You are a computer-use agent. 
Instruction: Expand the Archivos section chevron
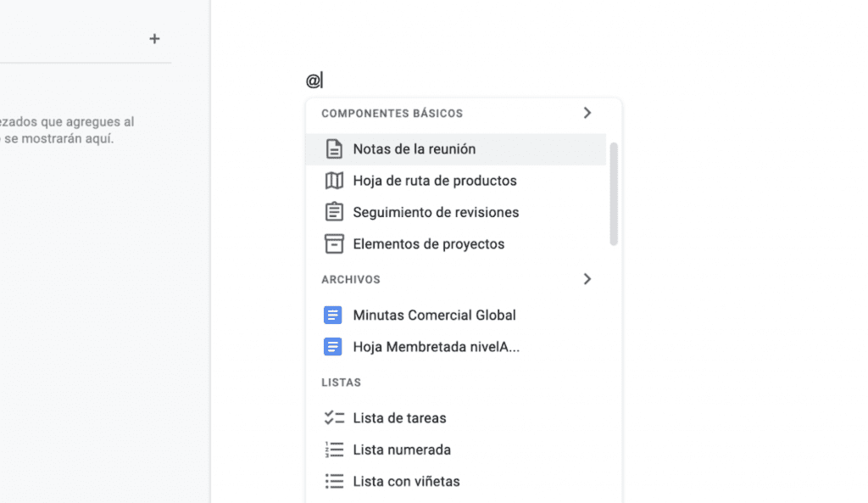pos(587,279)
